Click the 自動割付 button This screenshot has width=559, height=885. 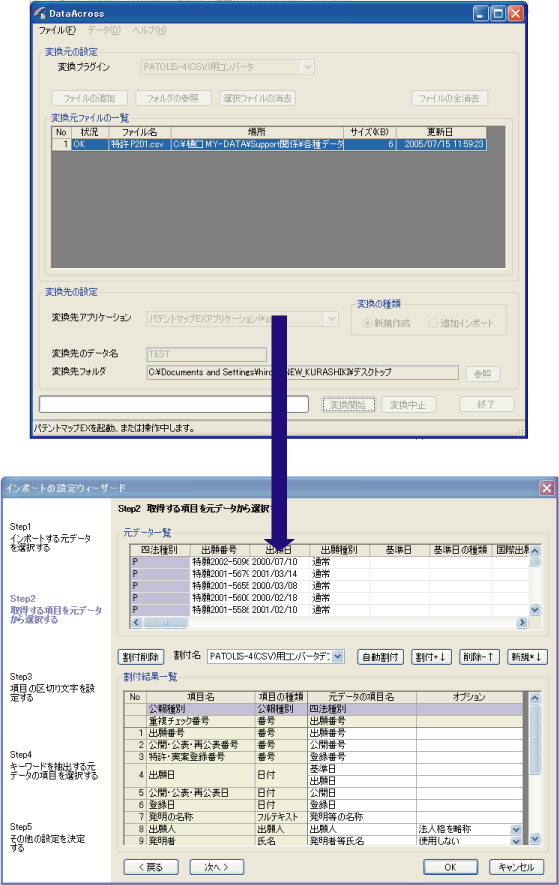click(x=381, y=657)
